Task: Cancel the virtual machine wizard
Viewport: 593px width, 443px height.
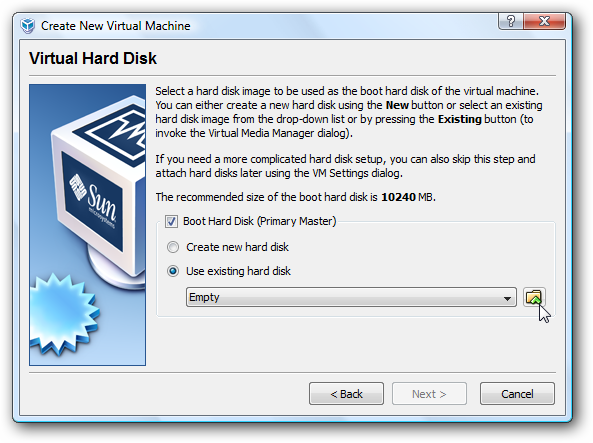Action: pyautogui.click(x=517, y=394)
